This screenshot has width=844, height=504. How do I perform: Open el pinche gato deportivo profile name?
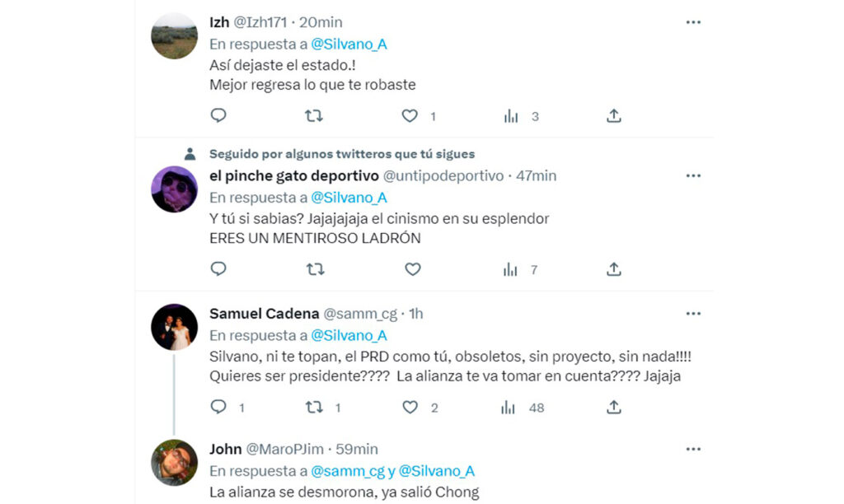point(294,176)
